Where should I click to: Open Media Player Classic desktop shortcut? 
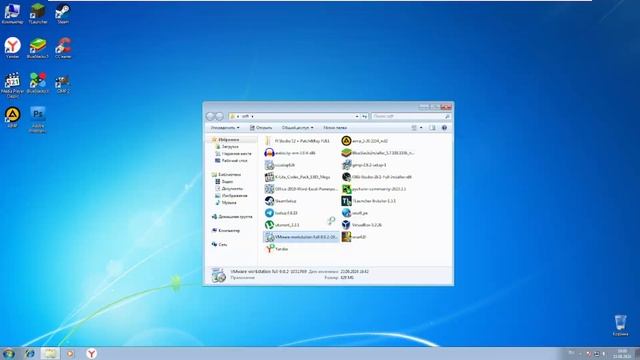(x=12, y=85)
